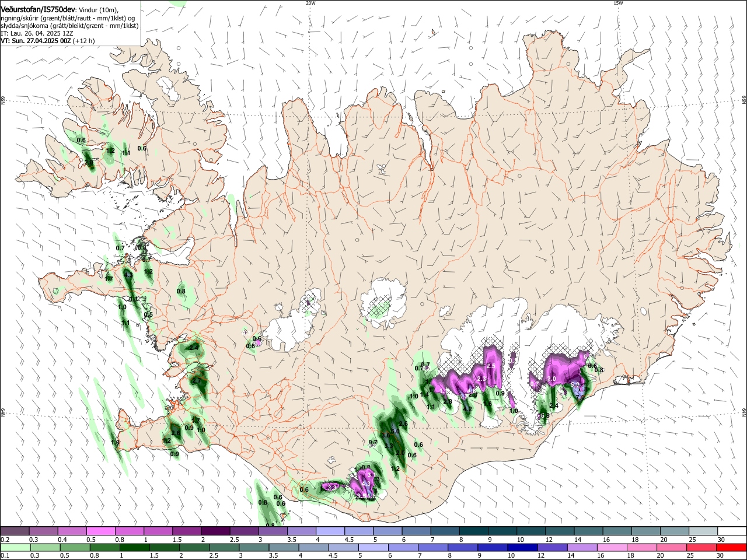Click the "3.6" precipitation value on the map
Screen dimensions: 747x560
click(x=385, y=435)
